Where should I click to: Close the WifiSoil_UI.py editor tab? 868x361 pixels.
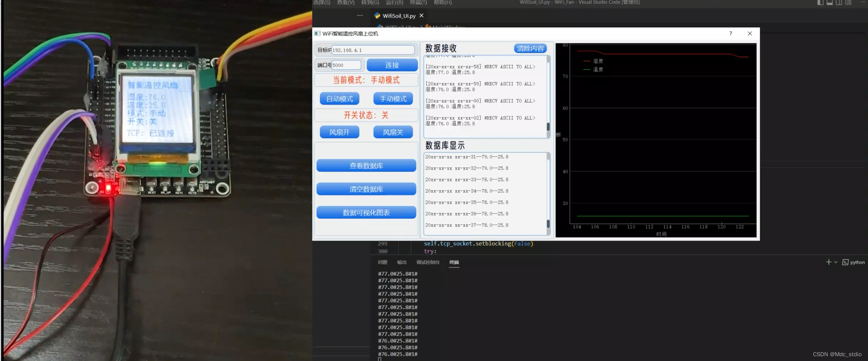coord(421,15)
